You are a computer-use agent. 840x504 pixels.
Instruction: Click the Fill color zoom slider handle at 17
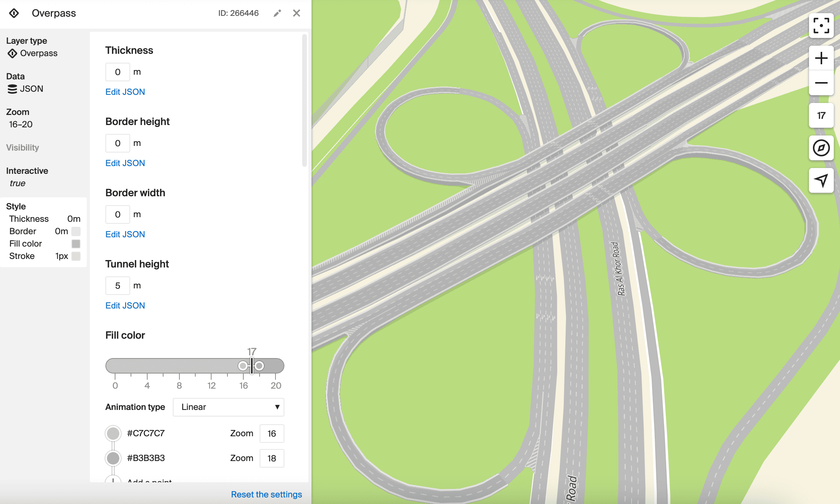252,365
